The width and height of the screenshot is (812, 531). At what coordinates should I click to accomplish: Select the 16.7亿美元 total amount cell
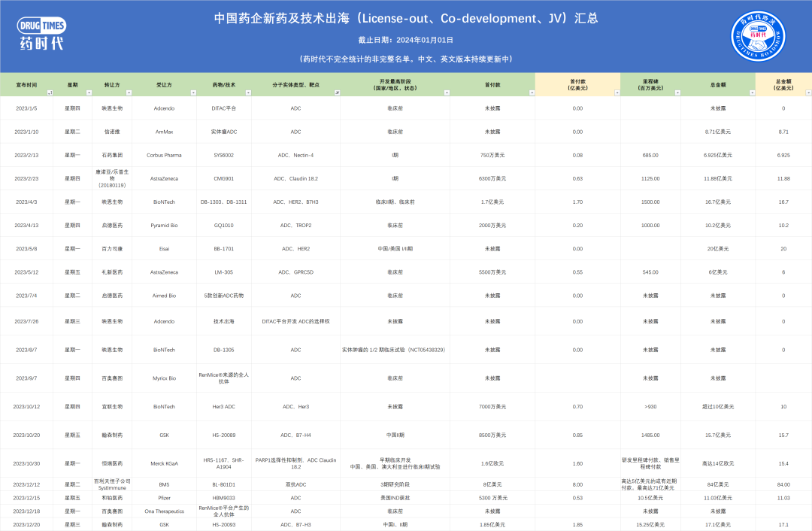718,202
